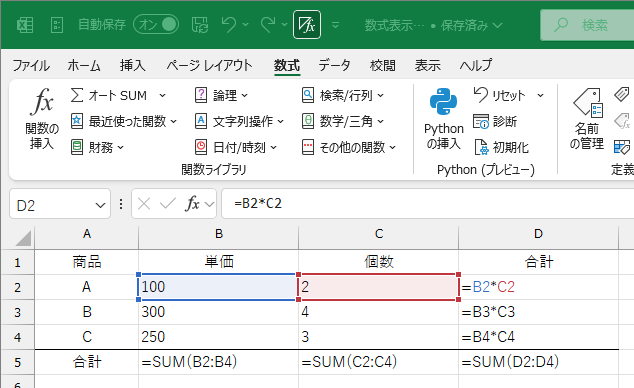Open Pythonの挿入 button
The height and width of the screenshot is (388, 634).
tap(444, 119)
